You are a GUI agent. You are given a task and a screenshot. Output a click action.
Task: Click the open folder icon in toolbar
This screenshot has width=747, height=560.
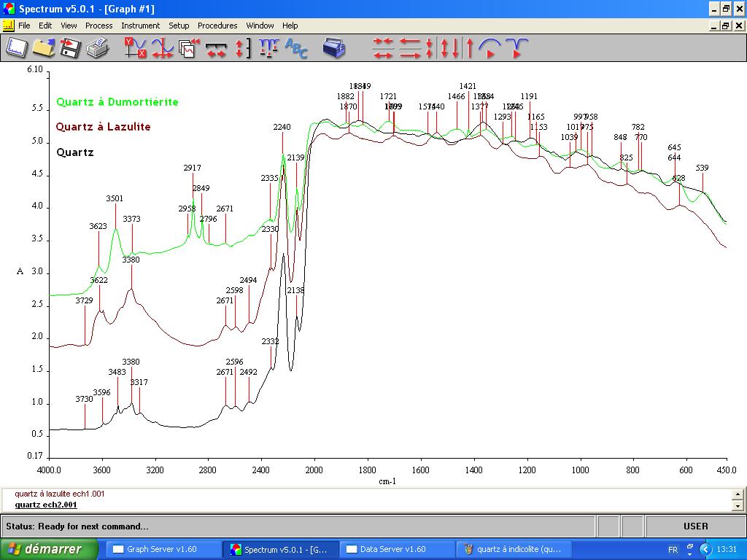(x=43, y=48)
